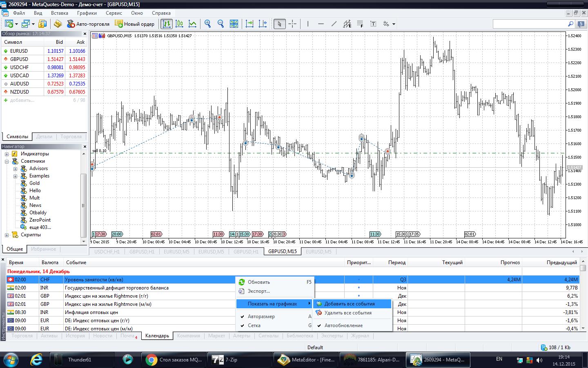The width and height of the screenshot is (588, 368).
Task: Select the crosshair cursor tool
Action: (x=292, y=24)
